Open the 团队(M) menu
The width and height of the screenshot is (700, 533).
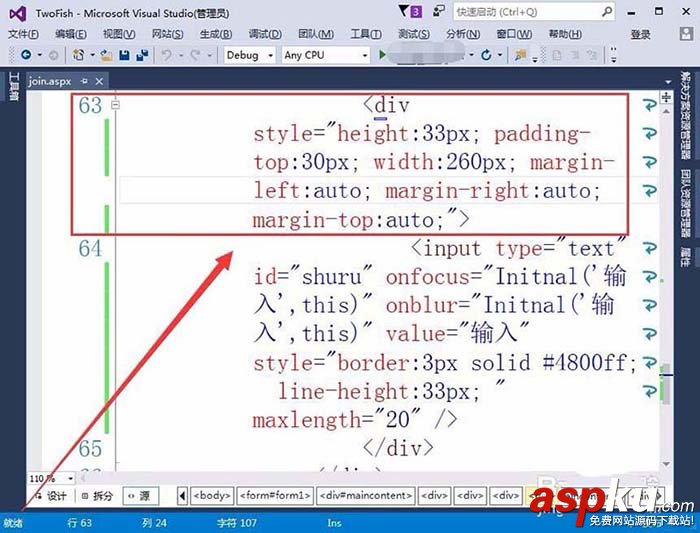pyautogui.click(x=316, y=34)
